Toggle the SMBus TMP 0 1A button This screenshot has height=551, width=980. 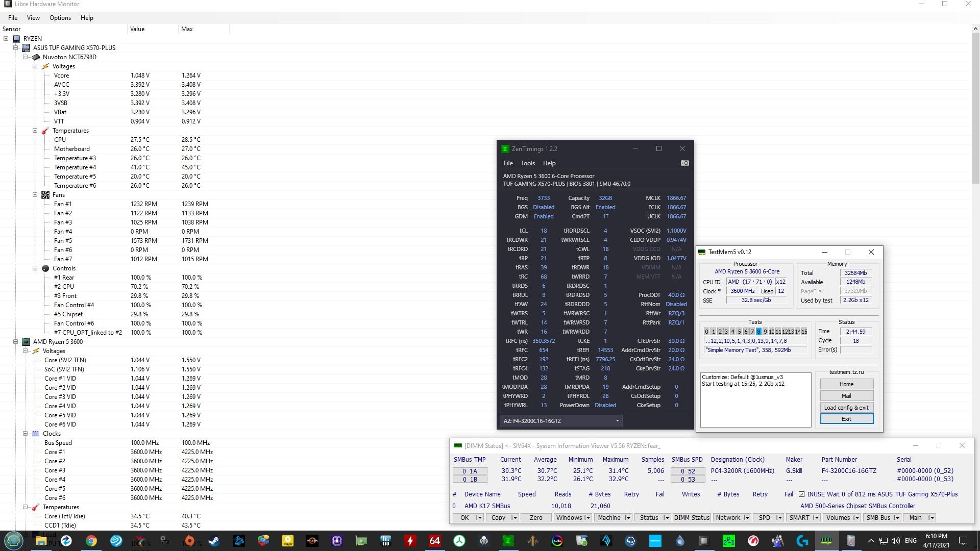click(470, 471)
